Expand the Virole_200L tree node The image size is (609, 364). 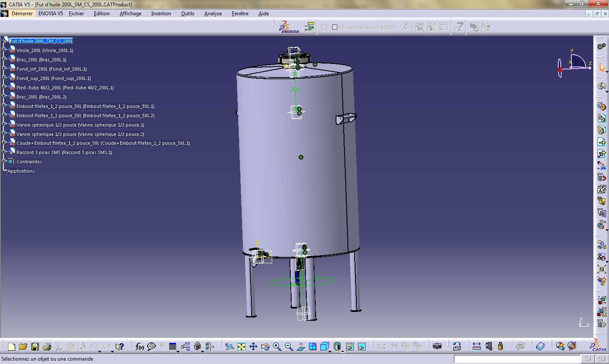[x=4, y=49]
